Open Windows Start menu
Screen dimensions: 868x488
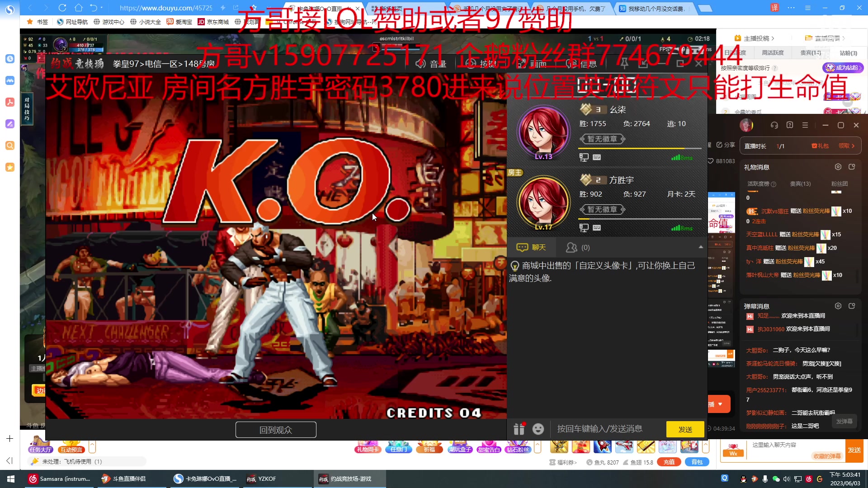[11, 479]
